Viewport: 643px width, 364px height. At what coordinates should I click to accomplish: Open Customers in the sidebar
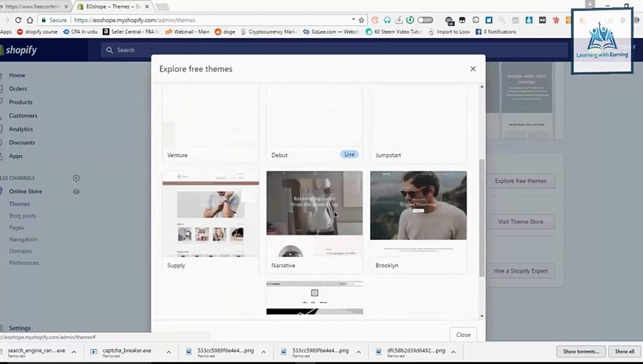tap(23, 116)
